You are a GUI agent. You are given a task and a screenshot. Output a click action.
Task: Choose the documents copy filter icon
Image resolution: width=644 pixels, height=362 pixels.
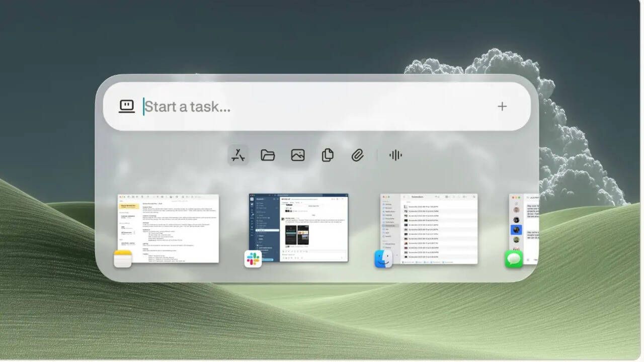[x=328, y=155]
